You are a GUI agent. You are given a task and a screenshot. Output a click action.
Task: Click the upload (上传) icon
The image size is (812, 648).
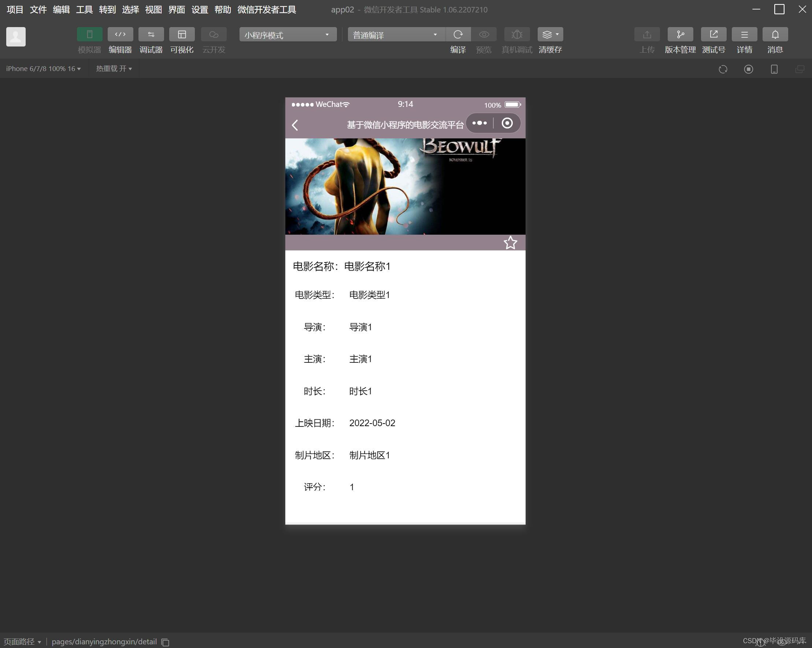(x=647, y=35)
